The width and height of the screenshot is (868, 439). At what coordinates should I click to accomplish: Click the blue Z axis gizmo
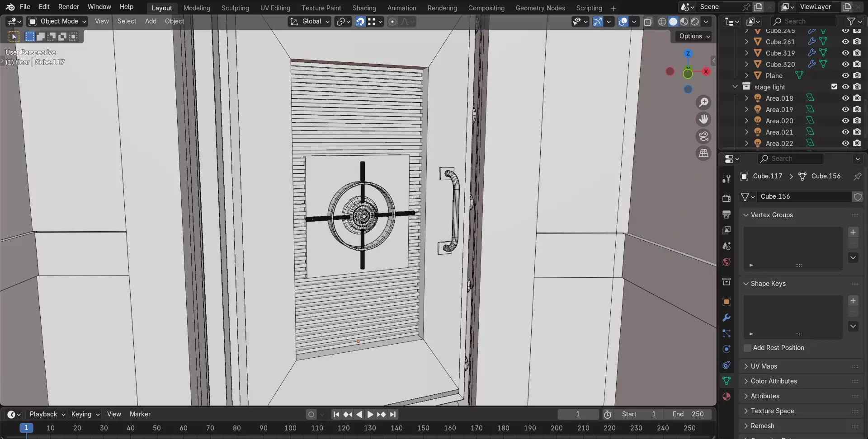(688, 53)
